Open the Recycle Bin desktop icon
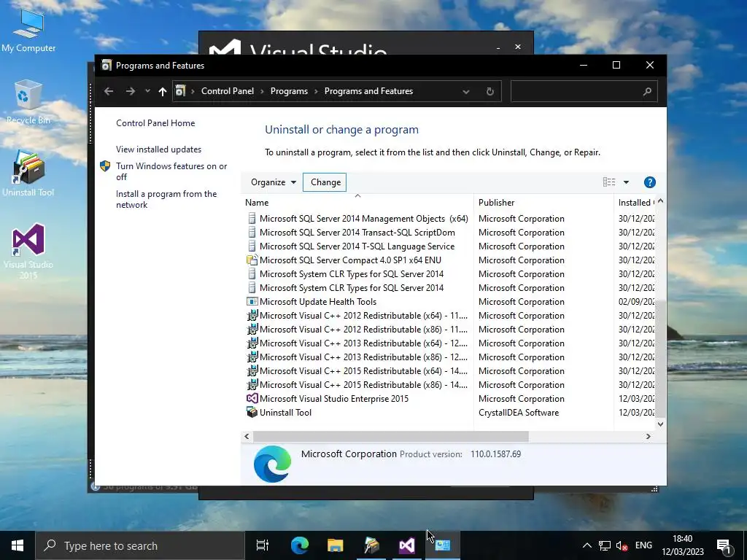This screenshot has height=560, width=747. 28,102
